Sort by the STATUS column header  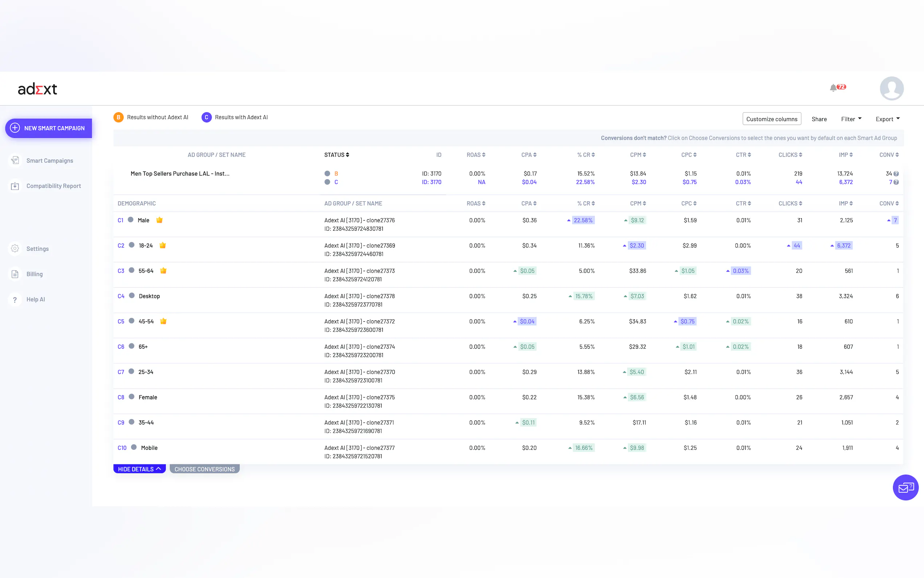(x=336, y=155)
